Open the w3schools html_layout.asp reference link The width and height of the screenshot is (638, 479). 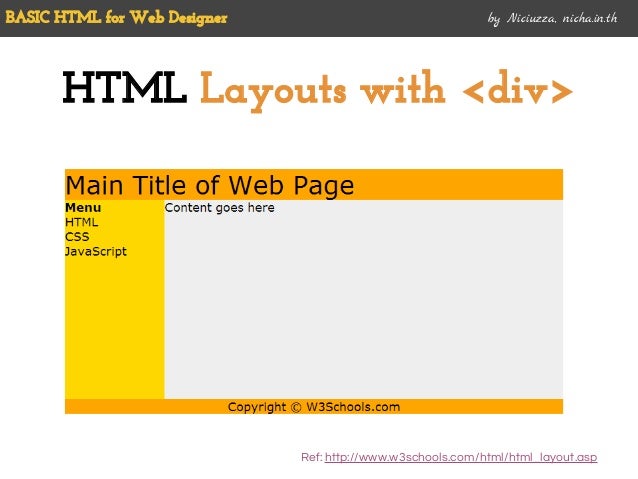click(461, 457)
